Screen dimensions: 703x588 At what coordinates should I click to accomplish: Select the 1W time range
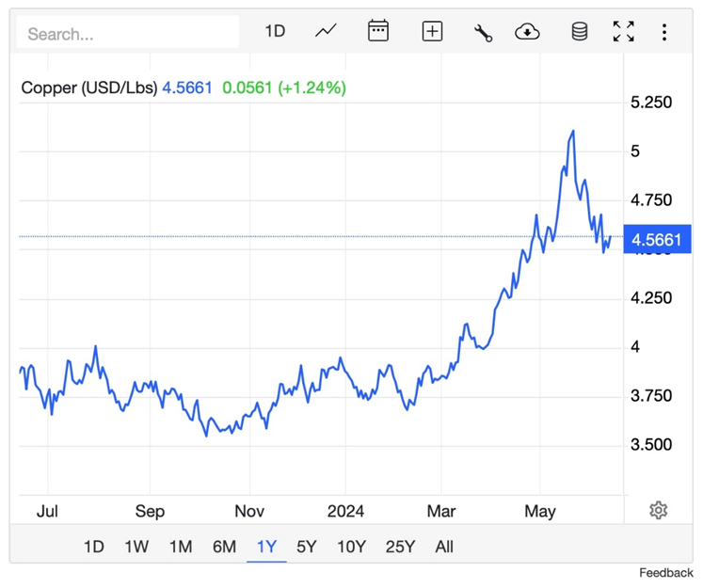pyautogui.click(x=136, y=547)
